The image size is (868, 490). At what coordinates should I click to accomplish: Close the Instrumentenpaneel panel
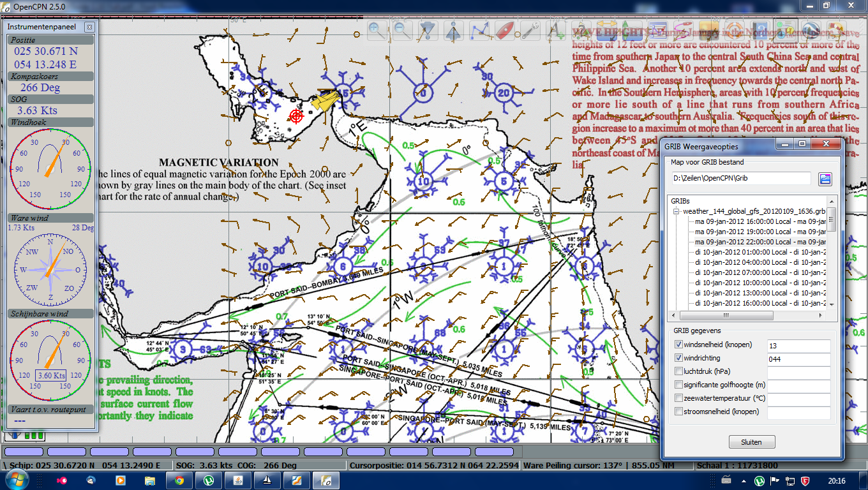89,27
